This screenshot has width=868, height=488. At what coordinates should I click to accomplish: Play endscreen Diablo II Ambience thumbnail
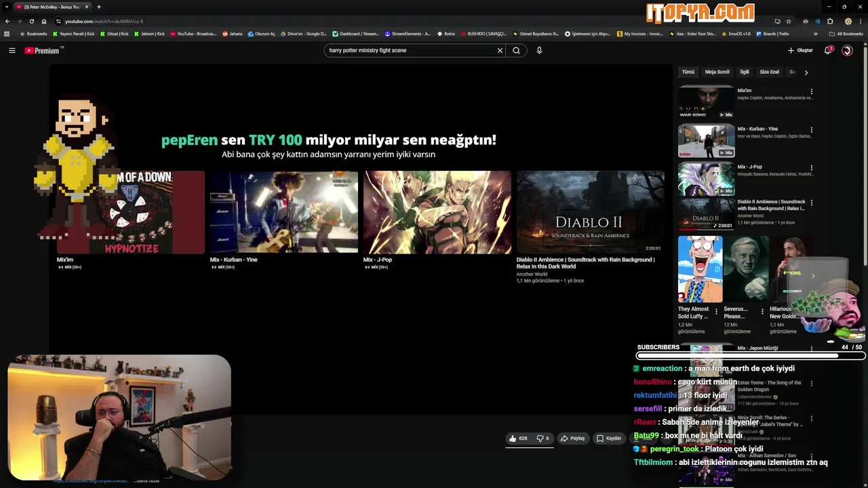(x=591, y=212)
